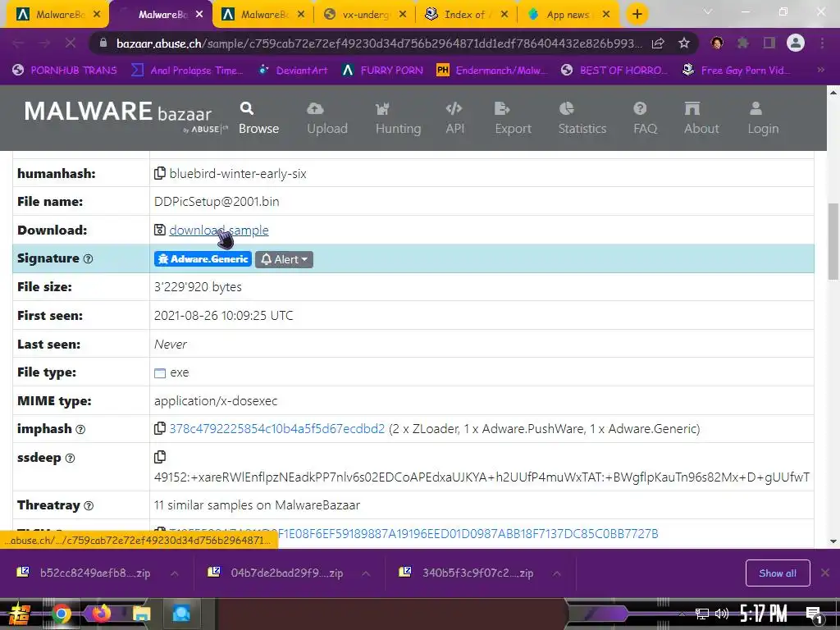The image size is (840, 630).
Task: Open the notification center icon
Action: click(x=813, y=614)
